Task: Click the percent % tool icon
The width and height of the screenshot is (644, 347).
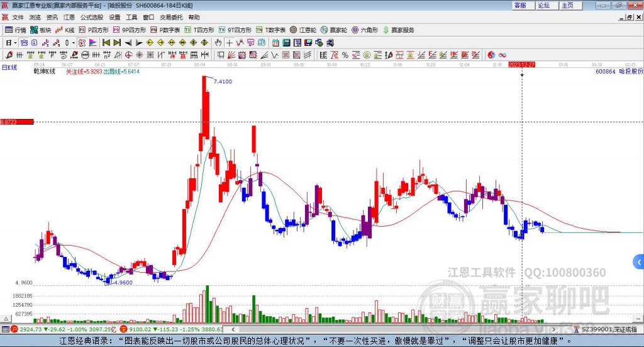Action: tap(345, 55)
